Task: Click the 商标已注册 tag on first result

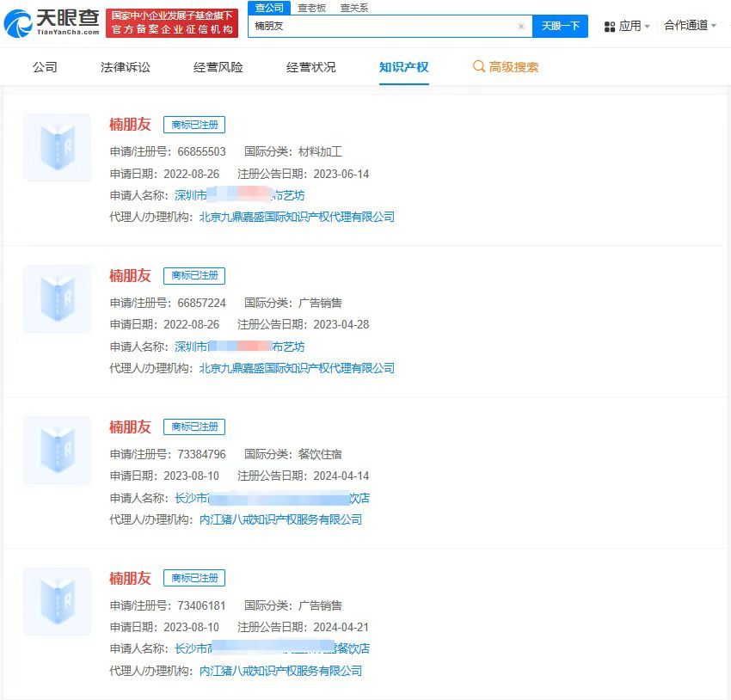Action: 193,125
